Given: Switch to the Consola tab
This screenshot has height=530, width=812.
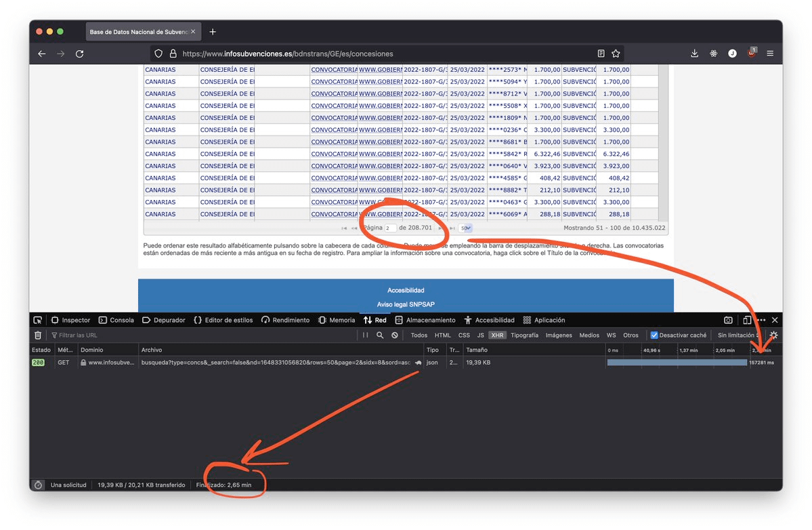Looking at the screenshot, I should pos(116,320).
